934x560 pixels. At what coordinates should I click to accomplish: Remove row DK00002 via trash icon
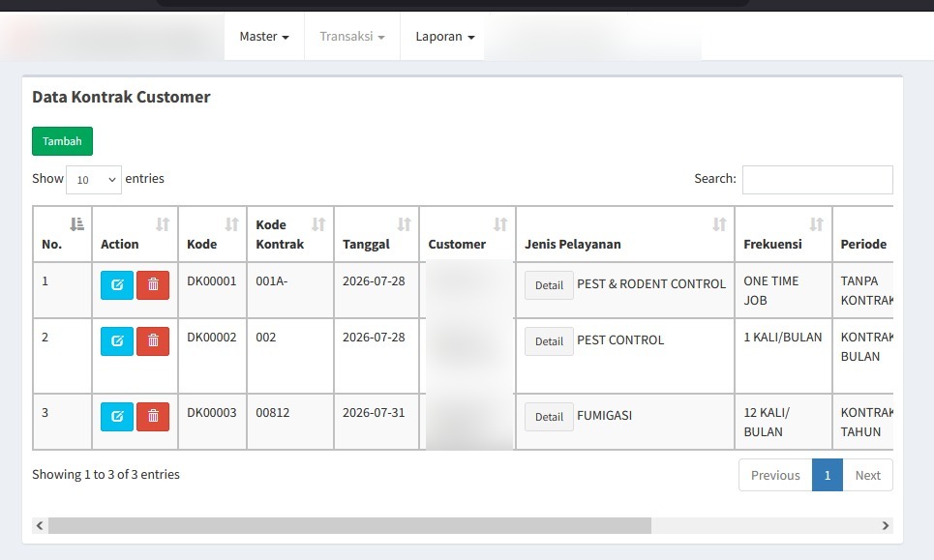[153, 341]
